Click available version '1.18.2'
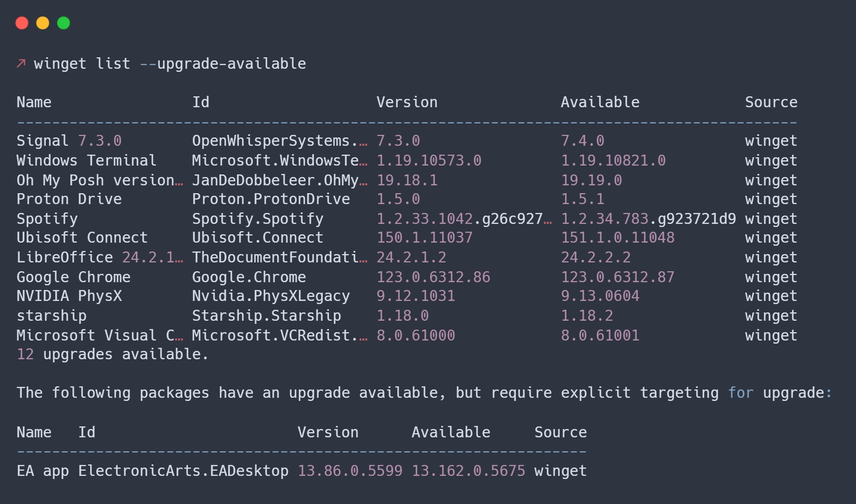The height and width of the screenshot is (504, 856). click(x=587, y=316)
